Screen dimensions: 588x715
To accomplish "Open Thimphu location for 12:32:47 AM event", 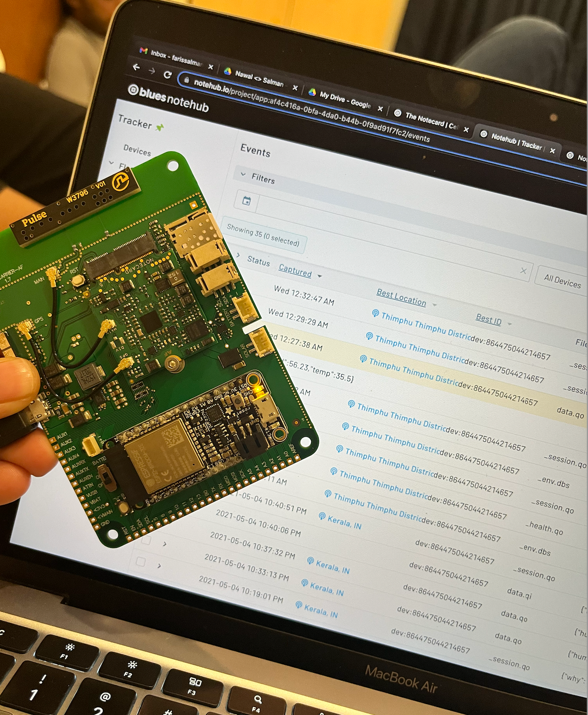I will tap(426, 326).
